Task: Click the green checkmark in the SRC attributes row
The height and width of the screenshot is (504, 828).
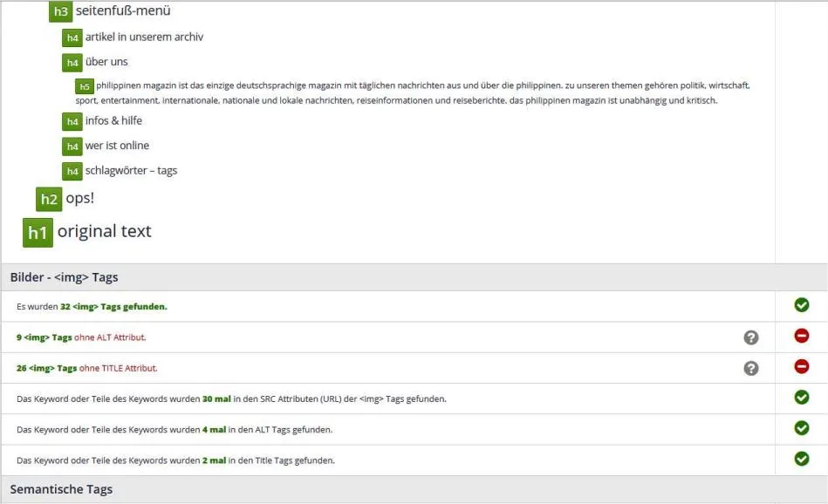Action: pyautogui.click(x=801, y=398)
